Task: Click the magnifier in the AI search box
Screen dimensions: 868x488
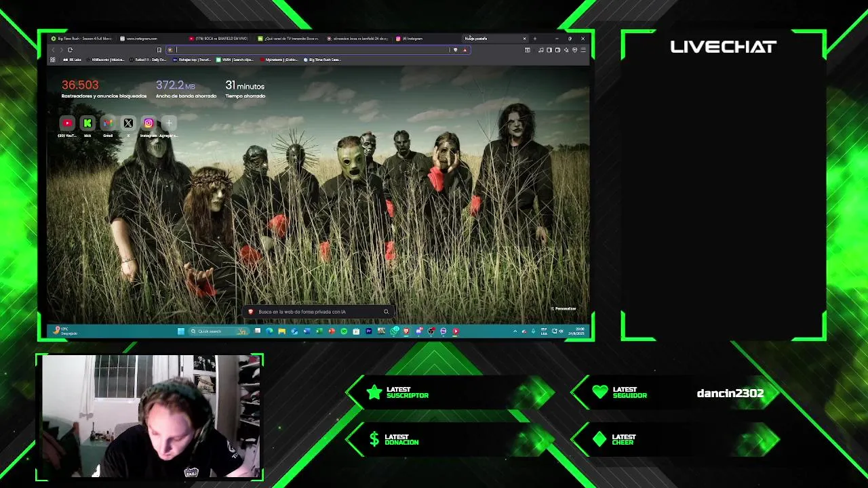Action: [x=386, y=312]
